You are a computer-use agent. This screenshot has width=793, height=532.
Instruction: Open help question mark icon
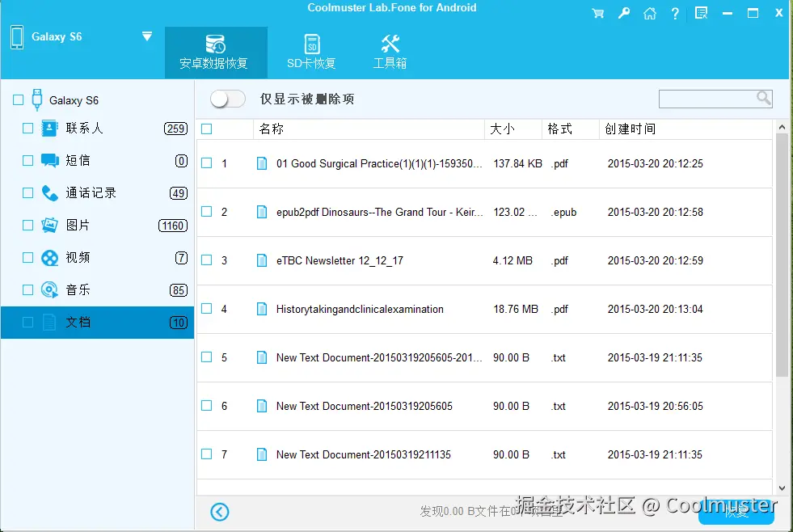pos(675,14)
